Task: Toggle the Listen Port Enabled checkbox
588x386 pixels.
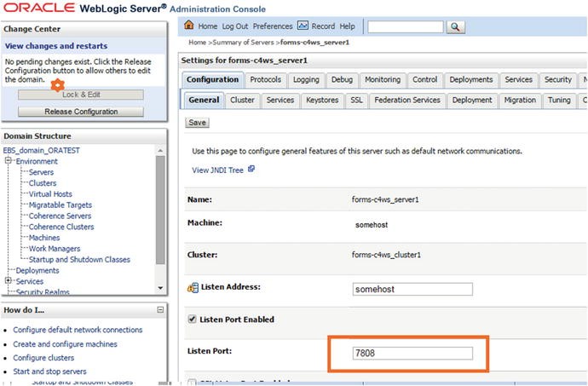Action: click(x=192, y=320)
